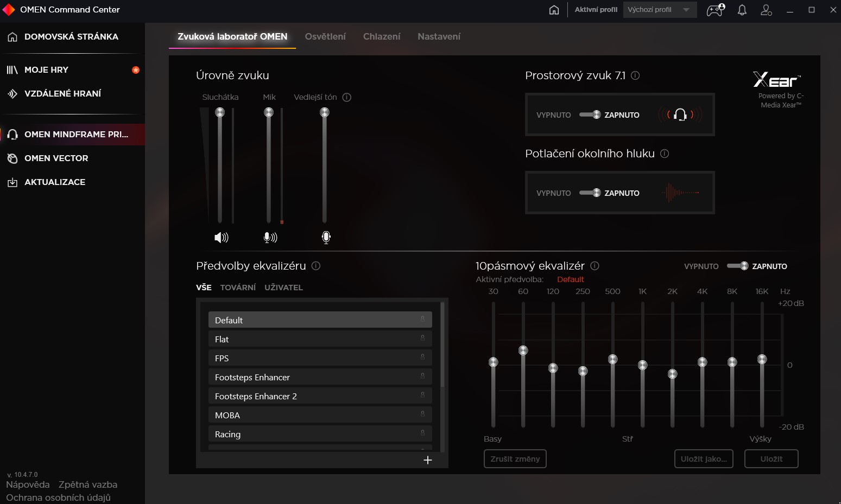The width and height of the screenshot is (841, 504).
Task: Open the Výchozí profil dropdown
Action: pos(660,10)
